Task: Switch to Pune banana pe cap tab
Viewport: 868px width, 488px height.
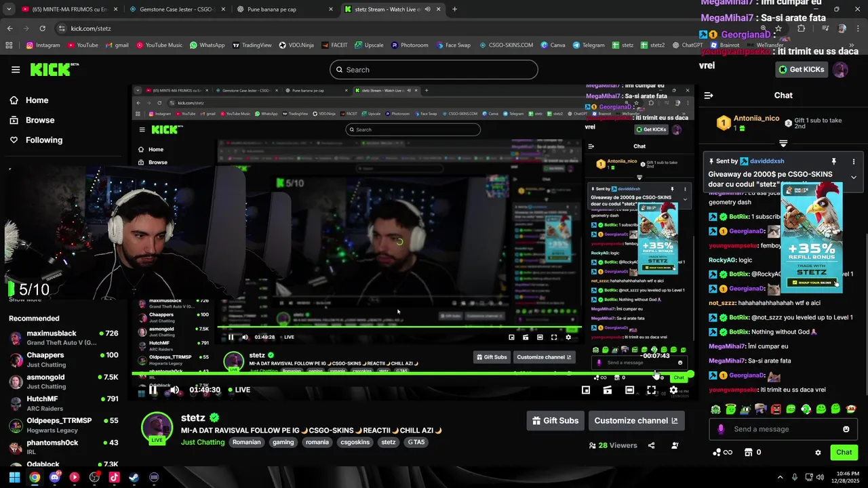Action: tap(285, 9)
